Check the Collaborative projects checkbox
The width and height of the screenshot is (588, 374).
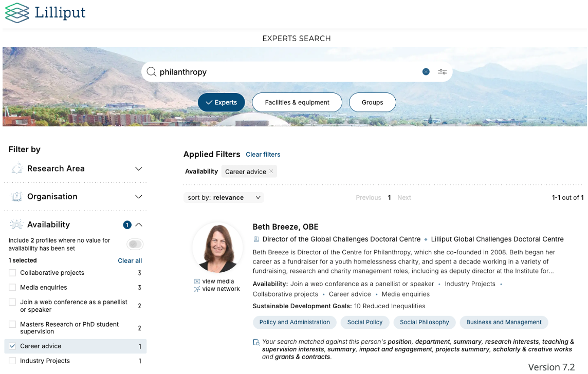[12, 273]
